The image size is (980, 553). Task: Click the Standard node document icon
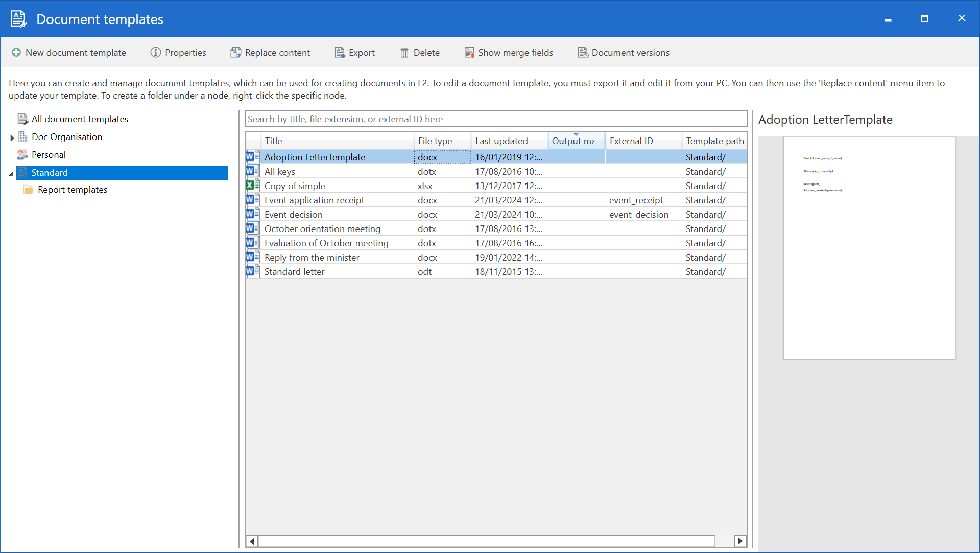point(23,173)
